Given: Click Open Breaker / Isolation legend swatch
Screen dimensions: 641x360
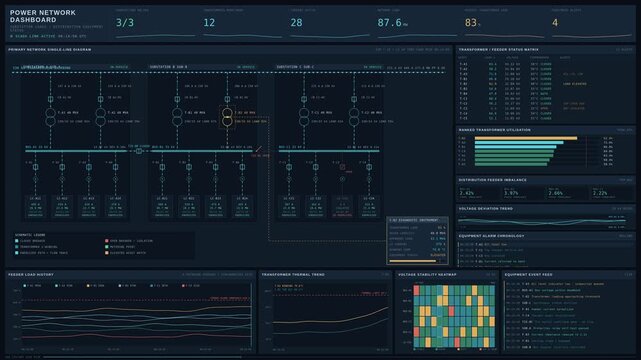Looking at the screenshot, I should point(107,241).
